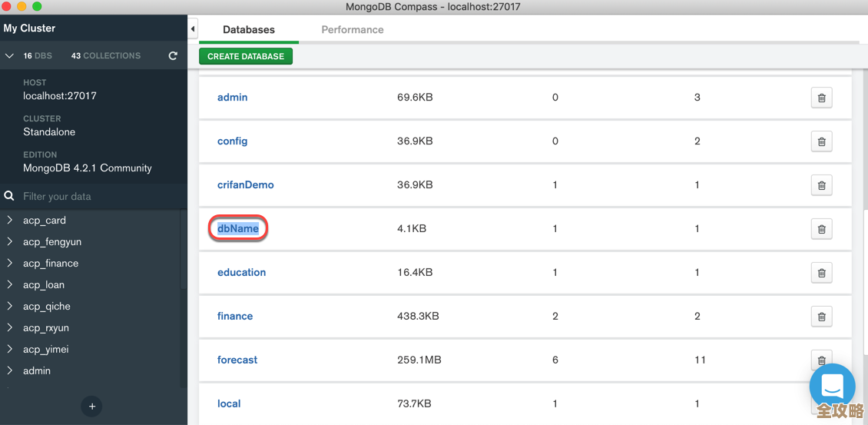Click trash icon in dbName row

(x=821, y=229)
